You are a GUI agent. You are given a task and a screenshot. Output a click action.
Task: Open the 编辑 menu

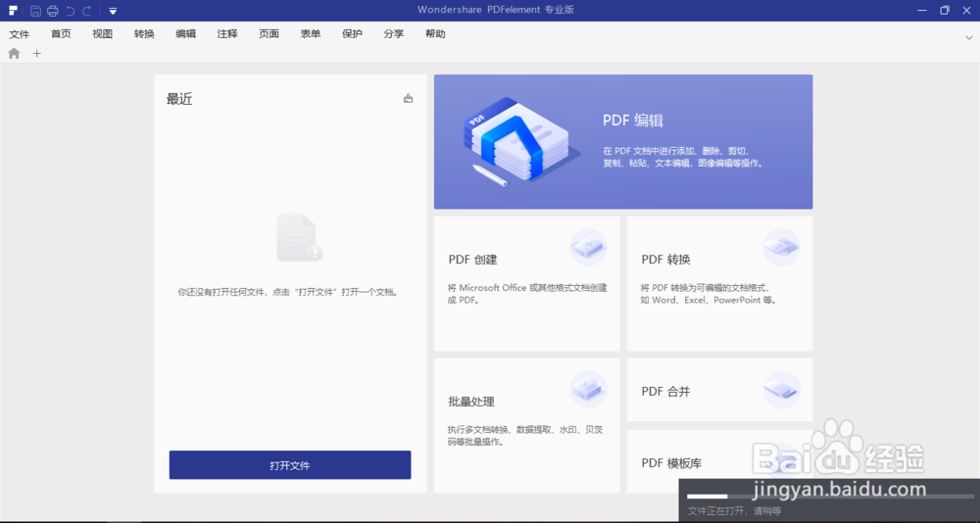(x=185, y=33)
